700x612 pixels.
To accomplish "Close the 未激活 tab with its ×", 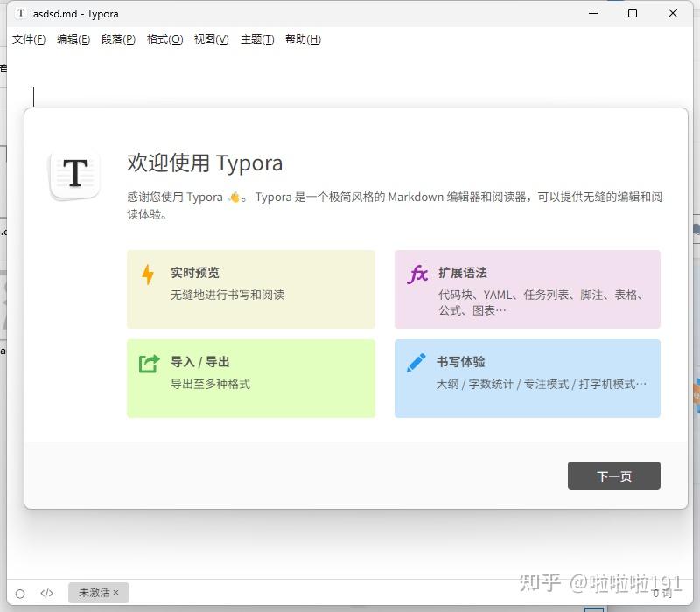I will tap(114, 593).
